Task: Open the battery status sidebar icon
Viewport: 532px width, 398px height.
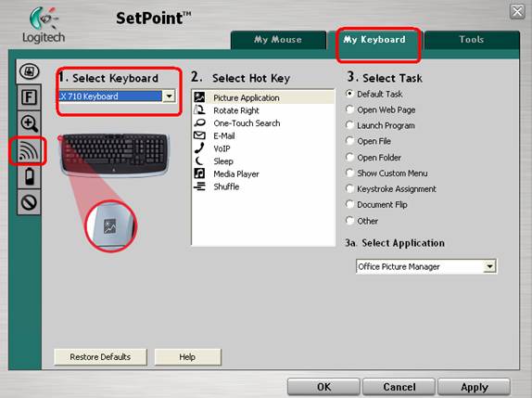Action: 29,176
